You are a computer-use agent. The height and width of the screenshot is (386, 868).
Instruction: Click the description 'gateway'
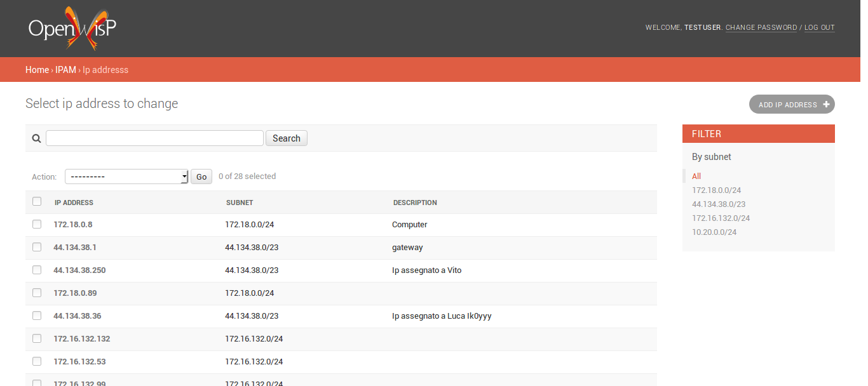coord(407,247)
